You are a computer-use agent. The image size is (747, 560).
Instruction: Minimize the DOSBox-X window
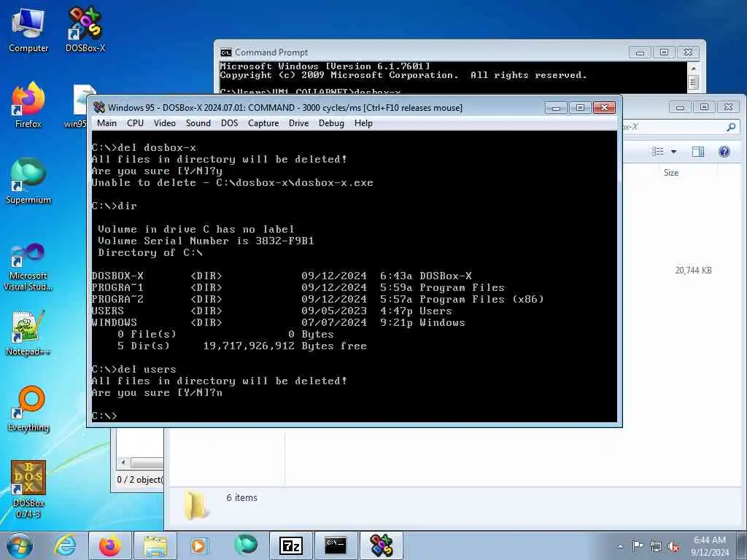tap(555, 108)
